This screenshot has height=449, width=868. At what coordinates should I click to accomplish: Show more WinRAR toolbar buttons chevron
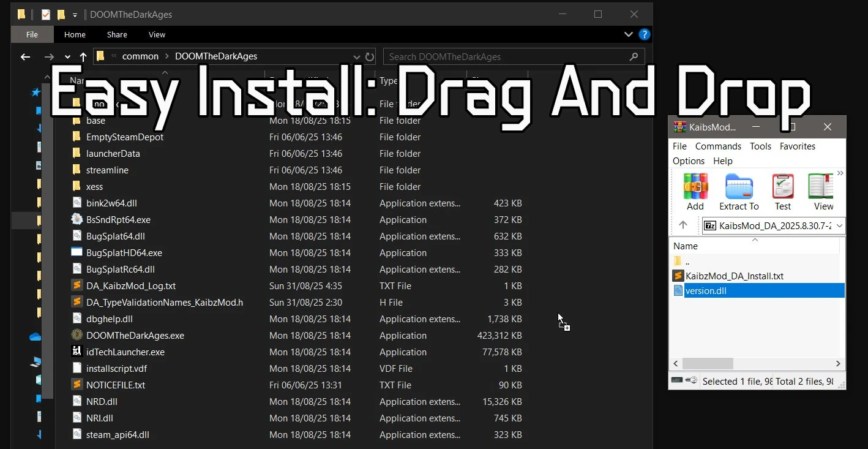[840, 173]
